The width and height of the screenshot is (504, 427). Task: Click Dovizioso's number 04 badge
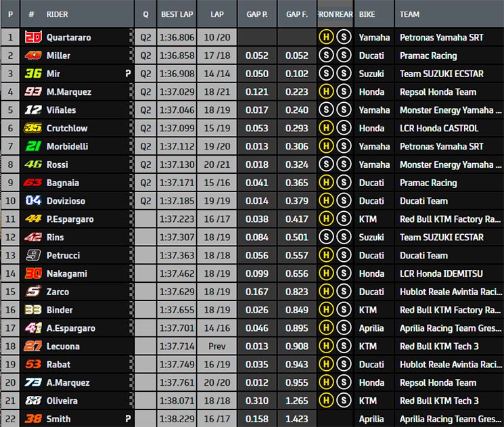click(x=33, y=200)
